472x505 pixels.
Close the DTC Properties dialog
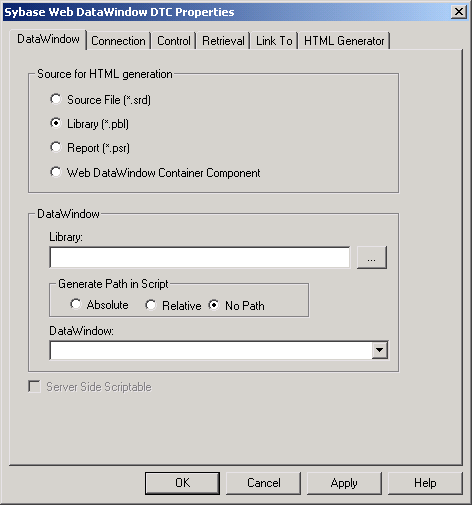[x=459, y=12]
